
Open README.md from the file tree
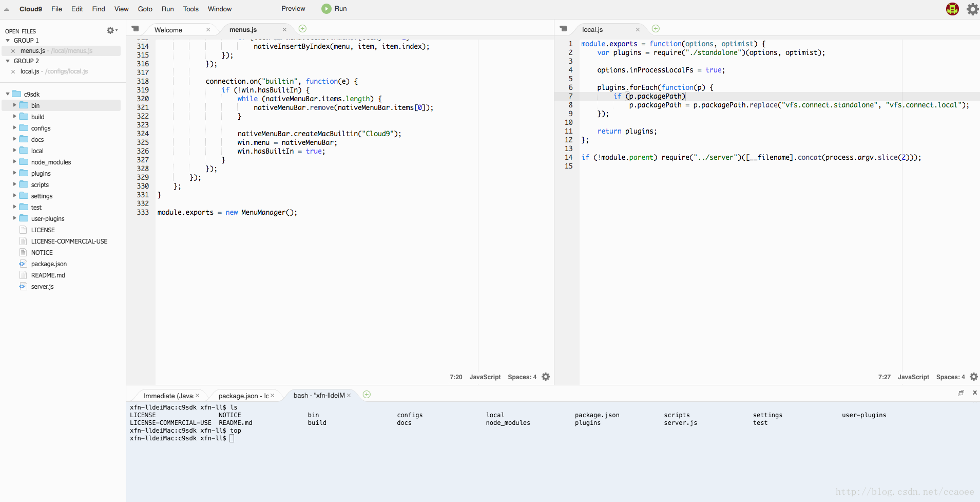coord(48,275)
